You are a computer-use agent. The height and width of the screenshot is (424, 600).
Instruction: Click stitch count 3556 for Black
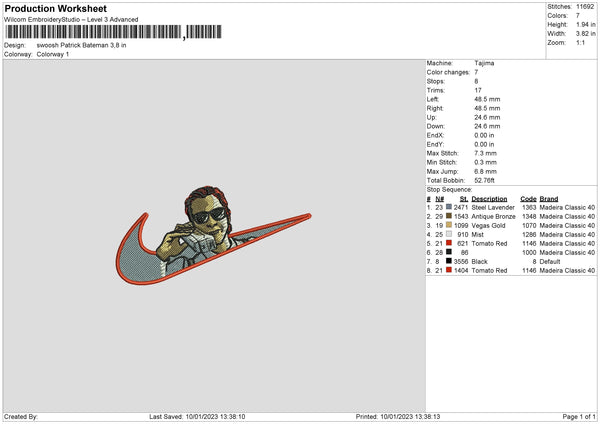coord(461,262)
